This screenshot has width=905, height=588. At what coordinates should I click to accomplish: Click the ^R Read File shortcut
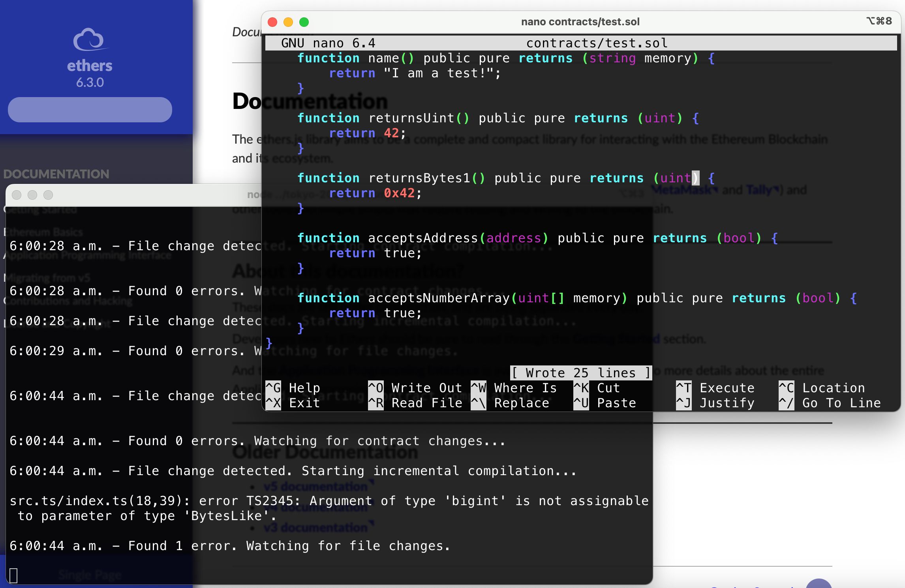(x=415, y=403)
